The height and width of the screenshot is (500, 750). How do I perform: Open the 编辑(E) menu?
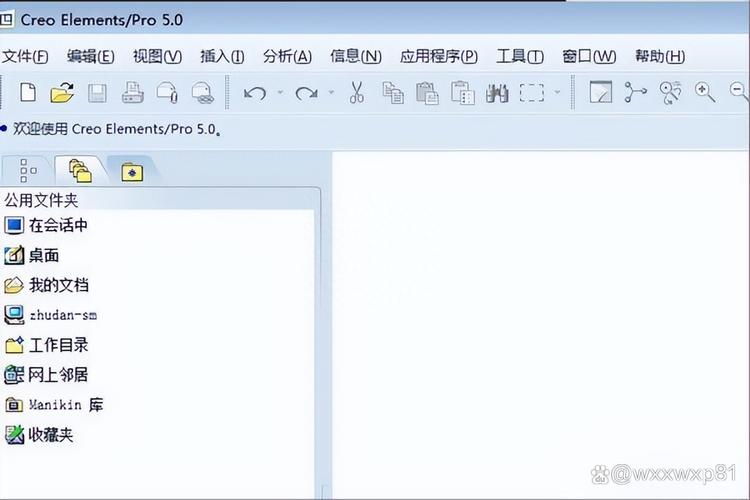tap(90, 56)
